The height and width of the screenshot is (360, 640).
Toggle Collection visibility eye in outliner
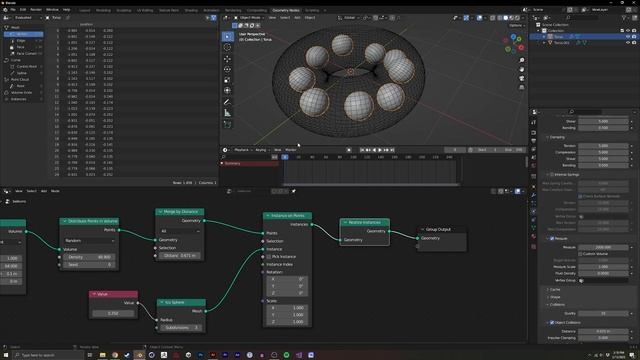628,31
